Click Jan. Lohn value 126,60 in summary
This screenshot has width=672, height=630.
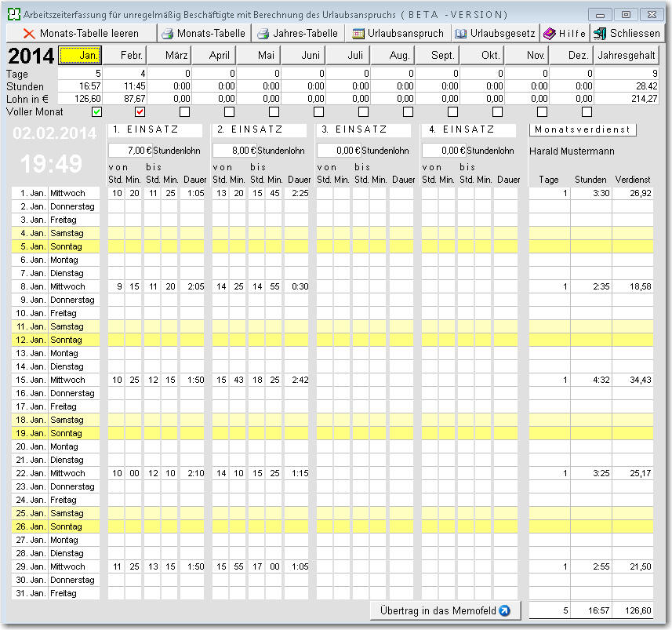pyautogui.click(x=80, y=99)
